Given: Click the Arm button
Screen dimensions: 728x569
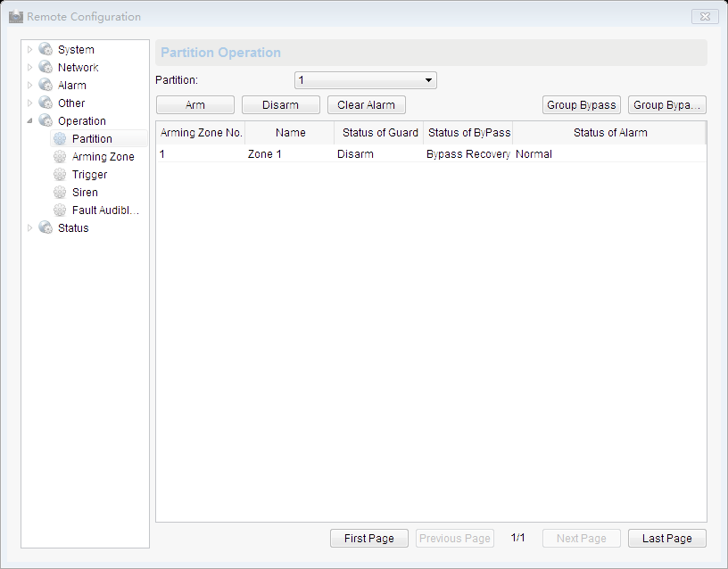Looking at the screenshot, I should click(195, 105).
